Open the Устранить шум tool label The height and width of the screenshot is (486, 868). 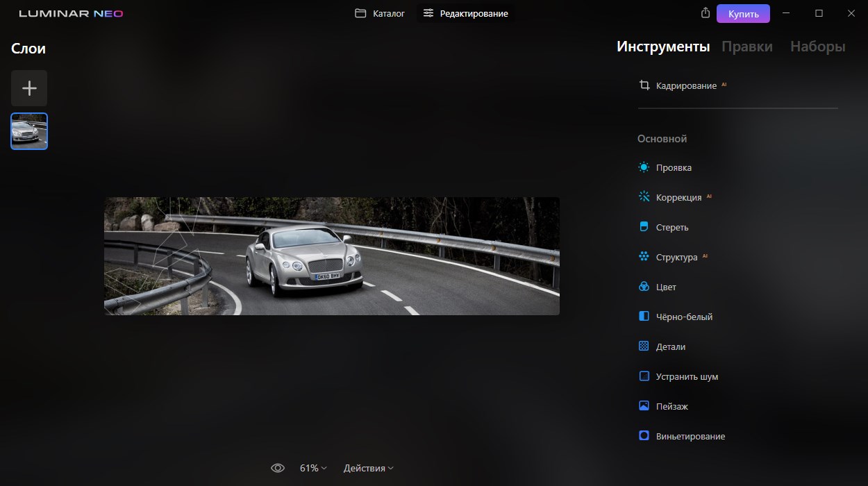(687, 377)
